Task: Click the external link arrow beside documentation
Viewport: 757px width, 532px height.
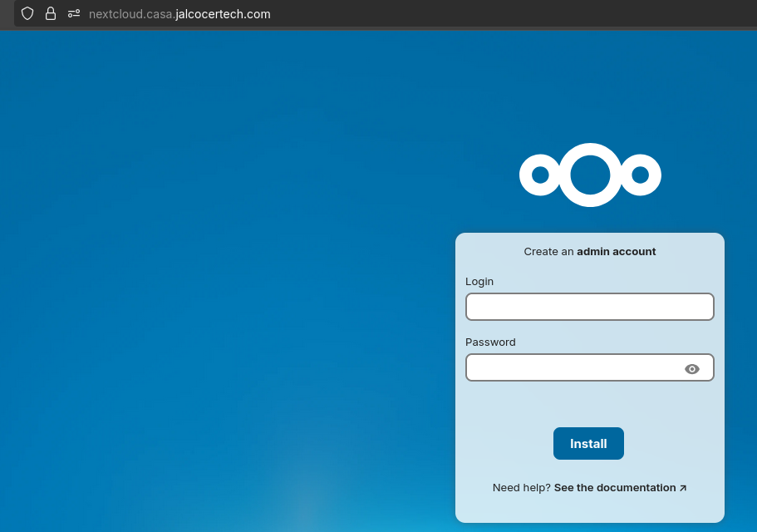Action: click(683, 488)
